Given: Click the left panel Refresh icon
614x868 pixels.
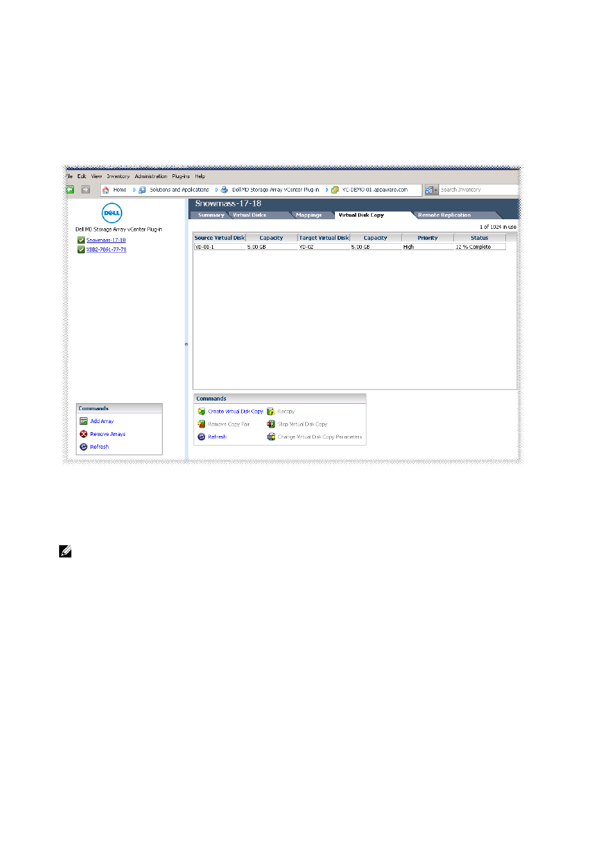Looking at the screenshot, I should pos(84,447).
